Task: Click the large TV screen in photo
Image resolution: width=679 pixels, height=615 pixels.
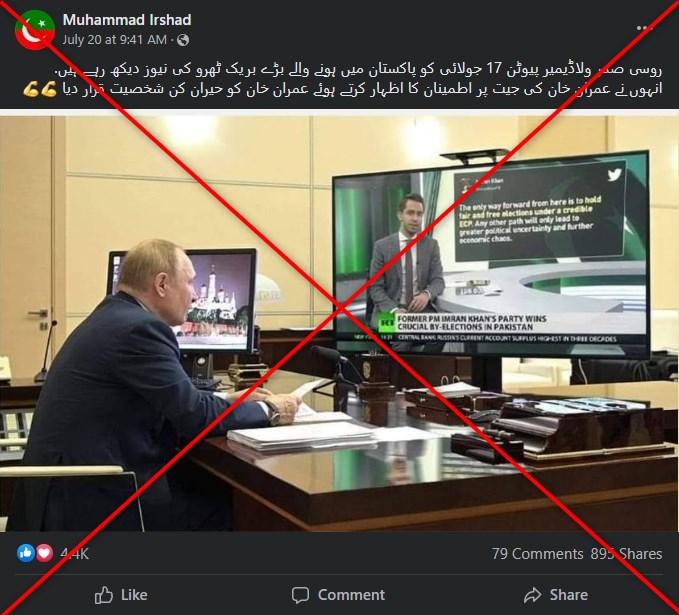Action: click(x=491, y=255)
